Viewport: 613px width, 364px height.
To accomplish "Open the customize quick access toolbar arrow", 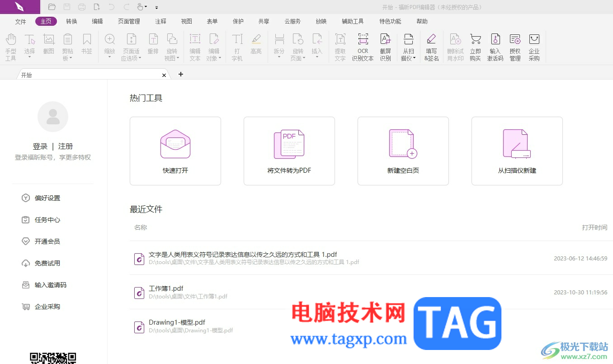I will tap(156, 7).
